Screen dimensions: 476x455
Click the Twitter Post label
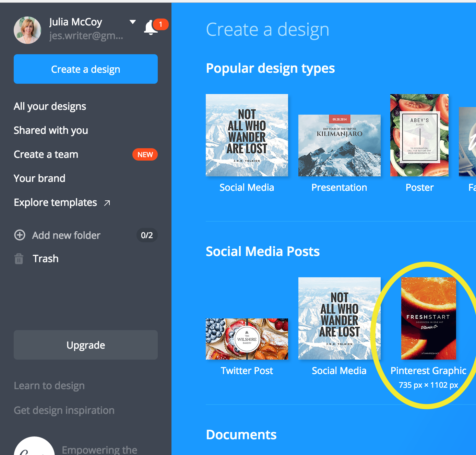click(x=247, y=371)
